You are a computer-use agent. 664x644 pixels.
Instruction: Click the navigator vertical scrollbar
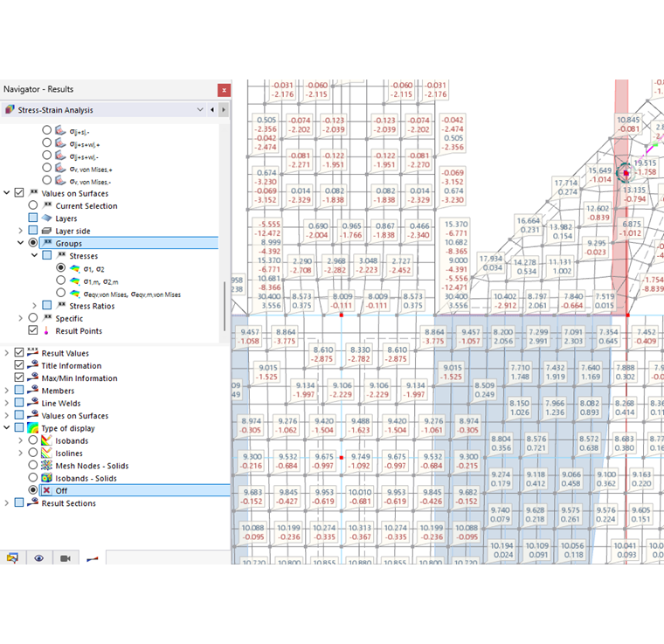coord(225,306)
